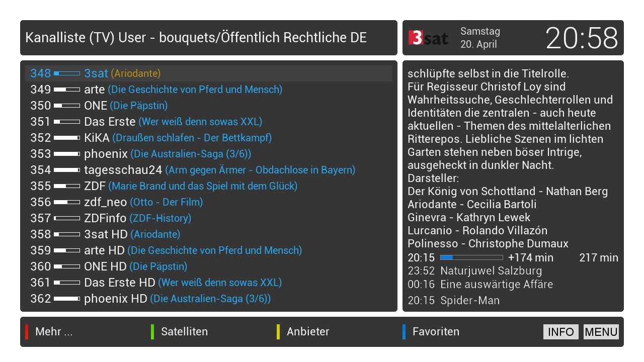644x362 pixels.
Task: Click the 3sat channel logo
Action: tap(428, 38)
